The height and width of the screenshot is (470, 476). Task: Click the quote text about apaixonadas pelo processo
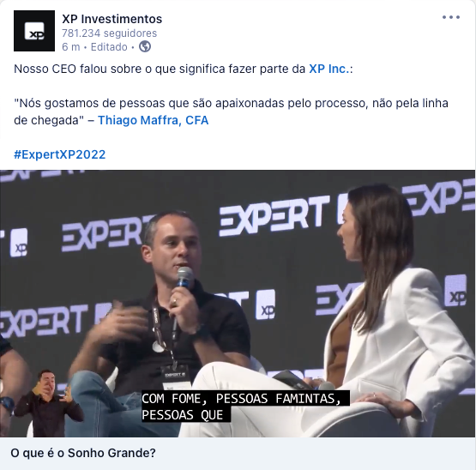pyautogui.click(x=231, y=111)
